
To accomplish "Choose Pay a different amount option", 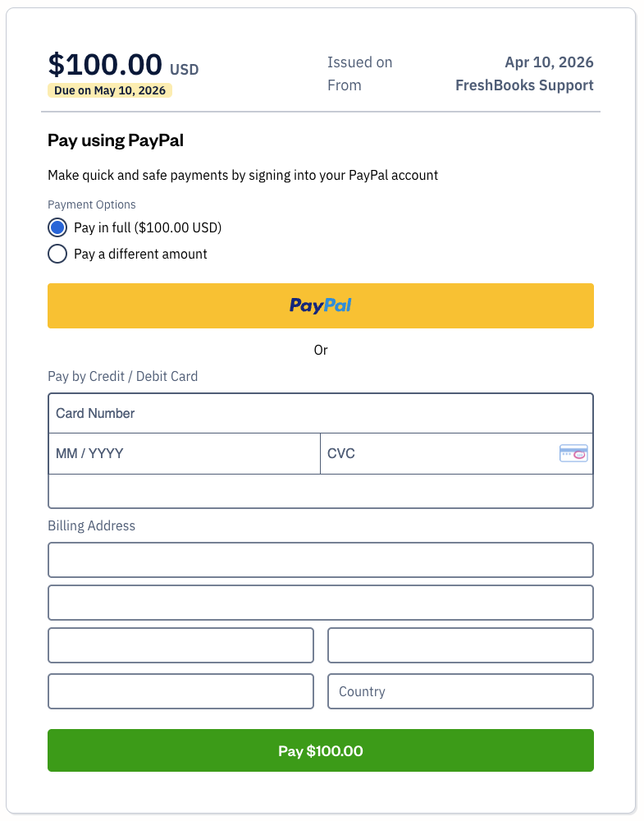I will [x=57, y=254].
